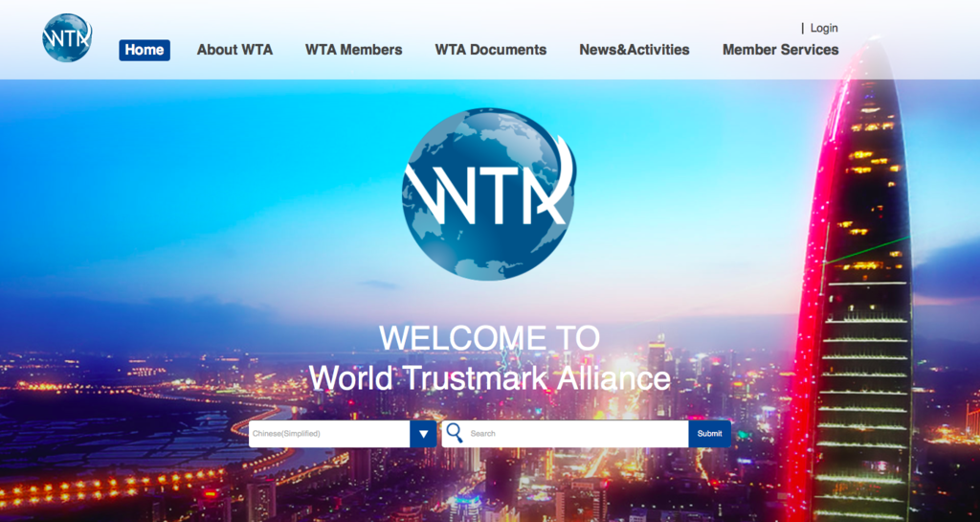Screen dimensions: 980x522
Task: Click the Submit button
Action: (x=709, y=434)
